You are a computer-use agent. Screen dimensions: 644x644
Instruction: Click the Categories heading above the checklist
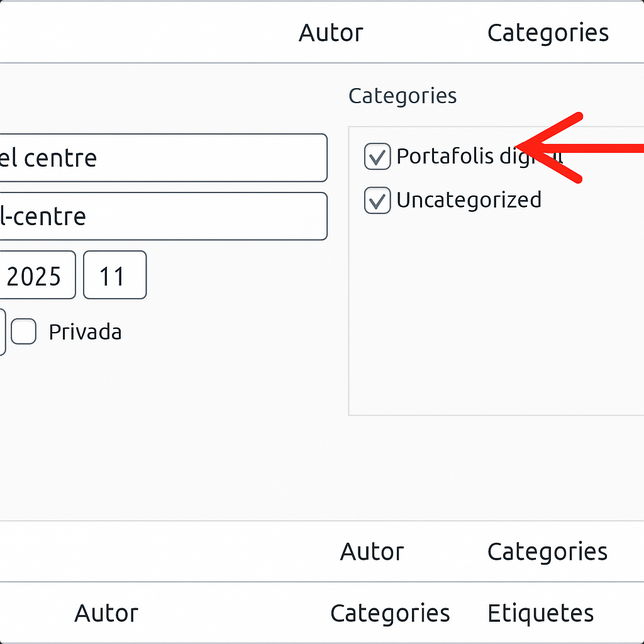click(402, 96)
